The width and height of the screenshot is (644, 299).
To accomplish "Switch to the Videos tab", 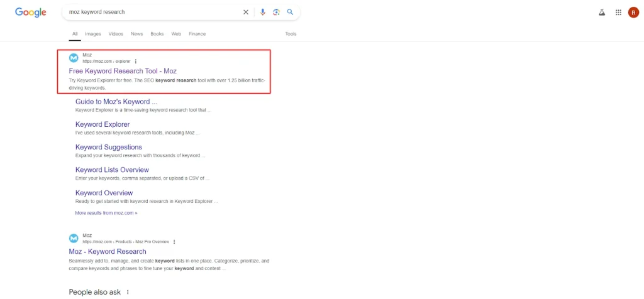I will point(116,34).
